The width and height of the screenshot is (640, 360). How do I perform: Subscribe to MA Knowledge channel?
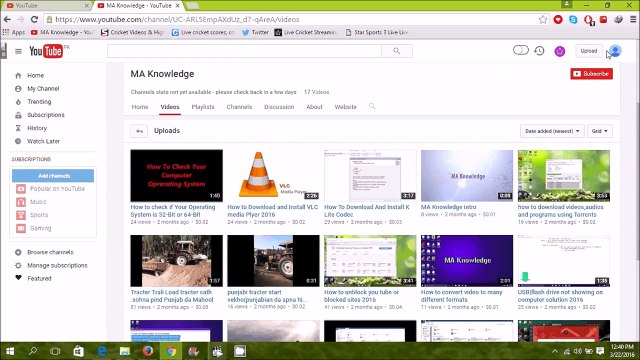pos(591,74)
